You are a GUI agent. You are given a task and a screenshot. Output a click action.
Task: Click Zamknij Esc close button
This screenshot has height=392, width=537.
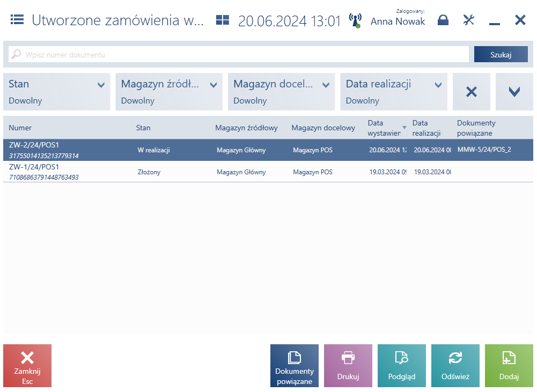coord(27,366)
